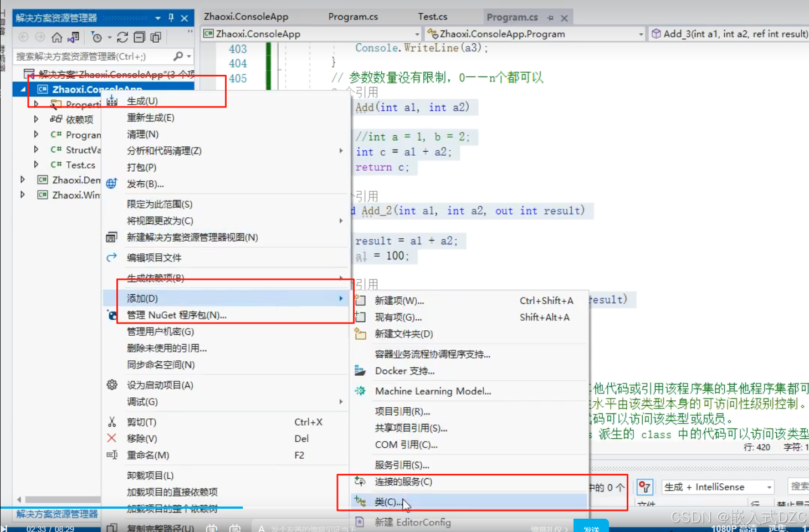The width and height of the screenshot is (809, 532).
Task: Click the new item icon beside 新建项(W)
Action: pyautogui.click(x=360, y=300)
